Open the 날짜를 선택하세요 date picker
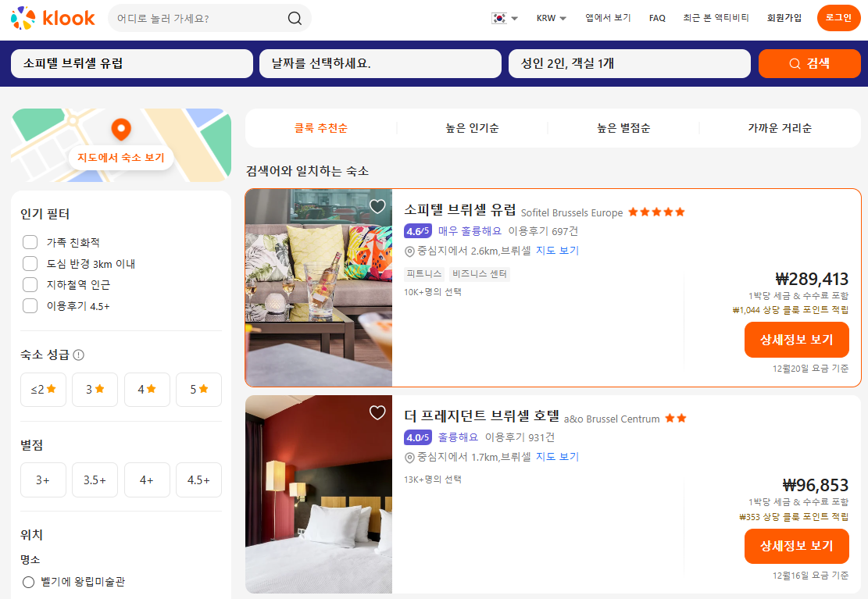Image resolution: width=868 pixels, height=599 pixels. click(x=380, y=64)
